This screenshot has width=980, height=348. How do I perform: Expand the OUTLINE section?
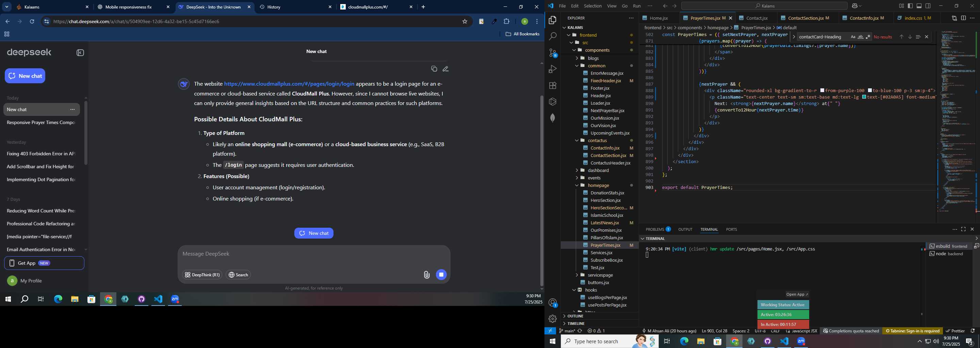coord(599,316)
